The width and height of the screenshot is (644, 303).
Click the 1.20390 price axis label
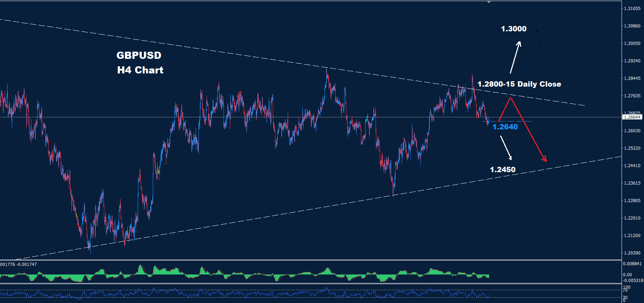pos(632,253)
